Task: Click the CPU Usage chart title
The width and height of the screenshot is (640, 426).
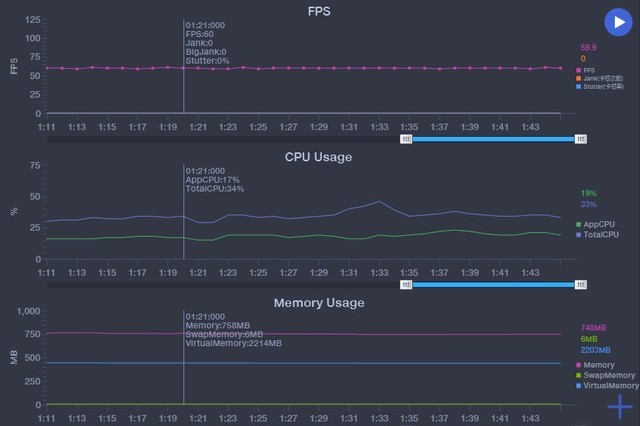Action: [x=319, y=157]
